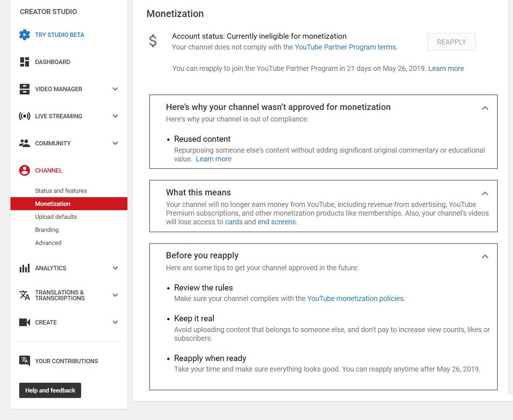Click the Live Streaming broadcast icon

pos(25,116)
